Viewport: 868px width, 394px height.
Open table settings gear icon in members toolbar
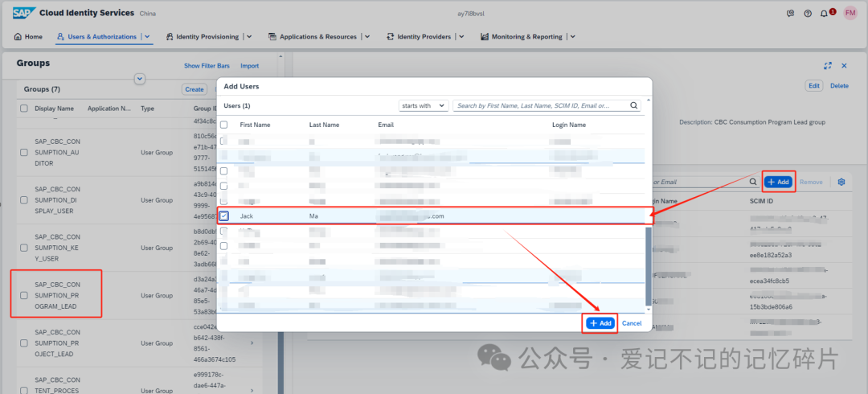841,182
